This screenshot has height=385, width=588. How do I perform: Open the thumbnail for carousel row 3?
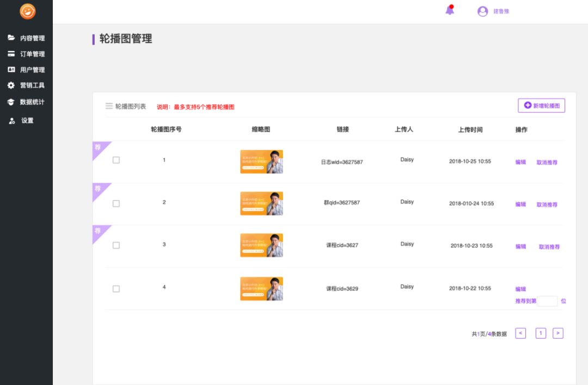(261, 245)
